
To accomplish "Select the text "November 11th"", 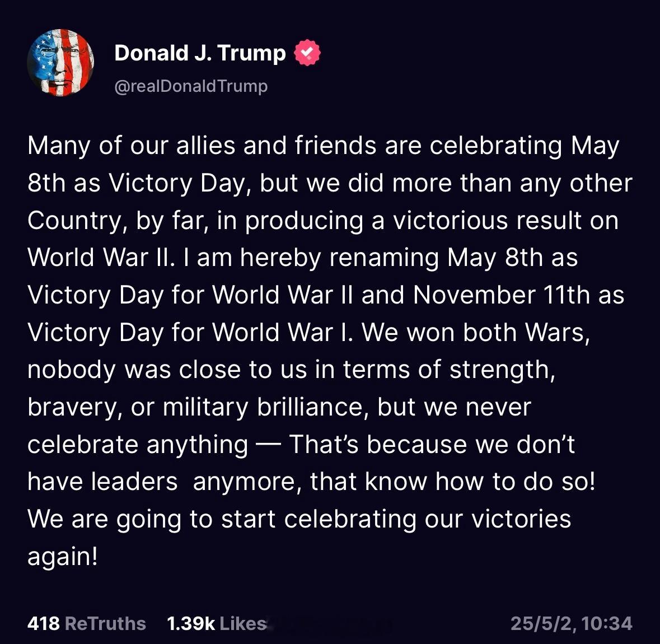I will tap(502, 295).
